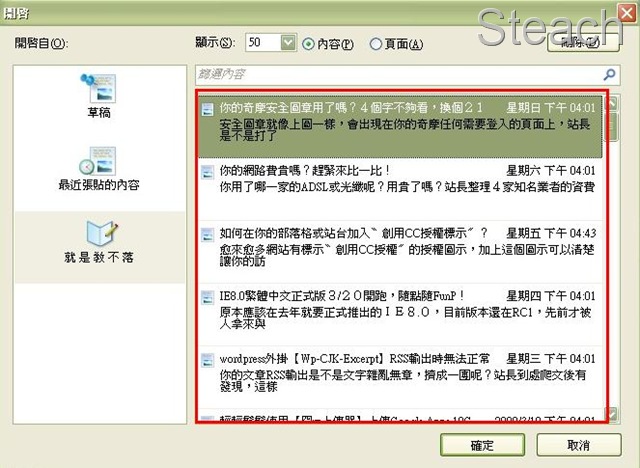Click the post list scroll up arrow

point(612,104)
